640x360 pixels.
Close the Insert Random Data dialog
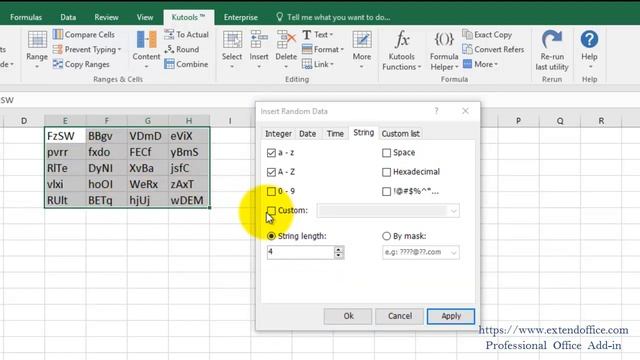pyautogui.click(x=465, y=111)
